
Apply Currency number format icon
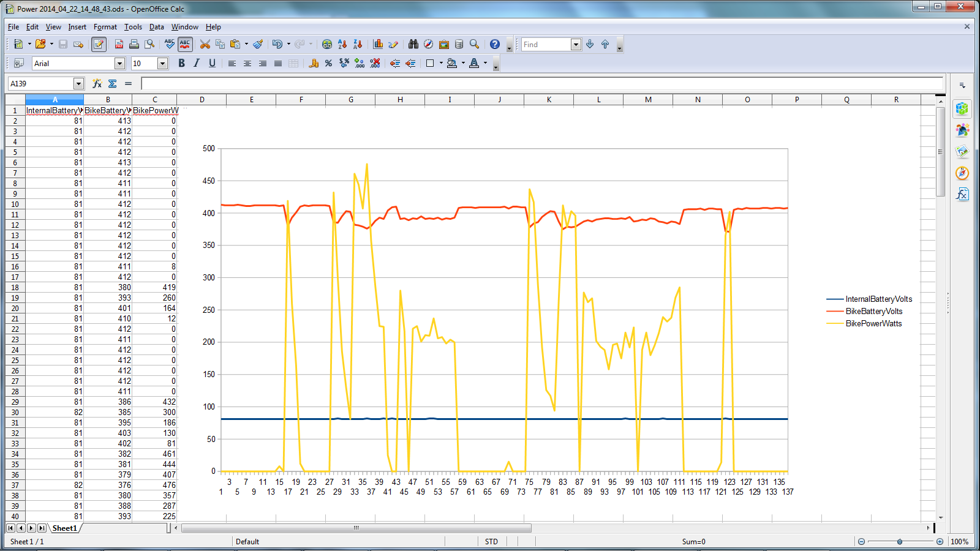[314, 63]
